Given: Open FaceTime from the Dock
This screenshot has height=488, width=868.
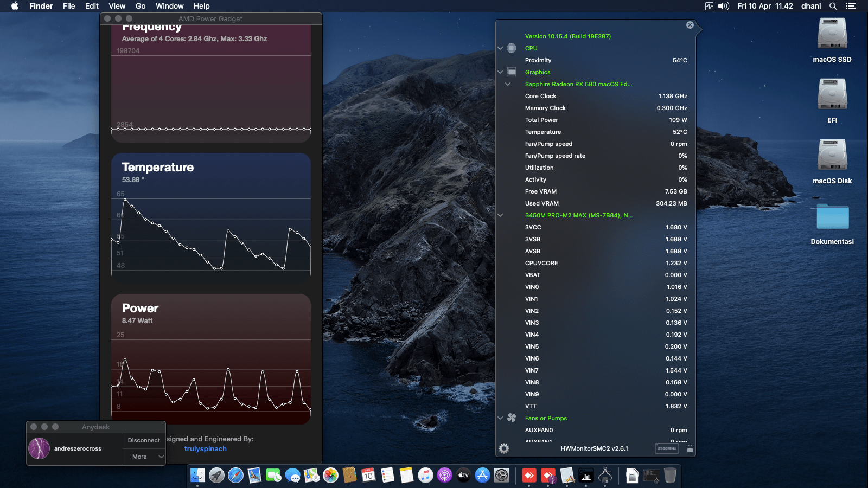Looking at the screenshot, I should 273,476.
